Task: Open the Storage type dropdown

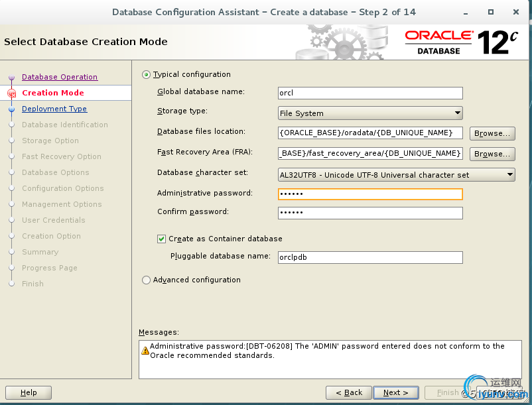Action: click(x=370, y=113)
